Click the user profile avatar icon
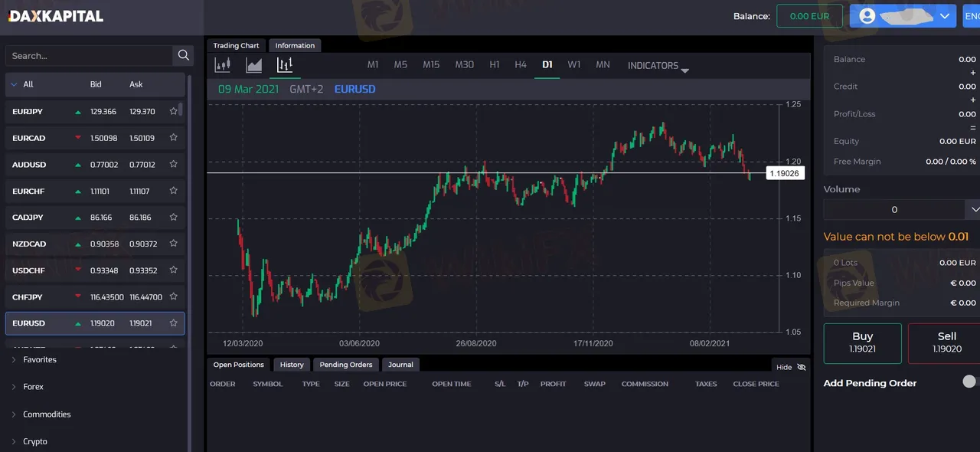This screenshot has height=452, width=980. 867,16
